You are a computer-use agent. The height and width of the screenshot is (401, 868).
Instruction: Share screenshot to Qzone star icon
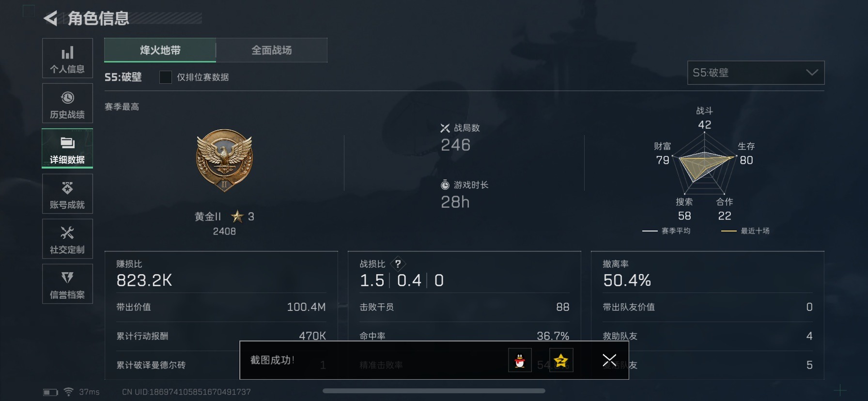pos(561,360)
